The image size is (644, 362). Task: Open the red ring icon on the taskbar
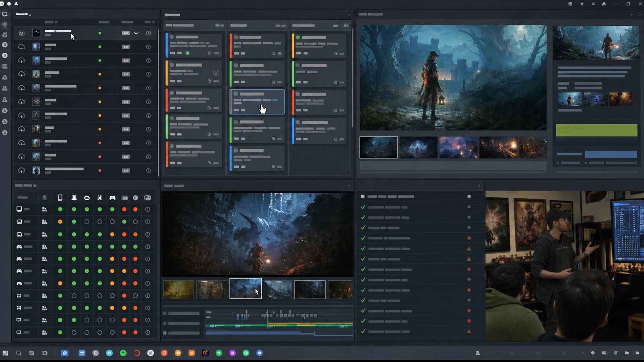coord(137,353)
